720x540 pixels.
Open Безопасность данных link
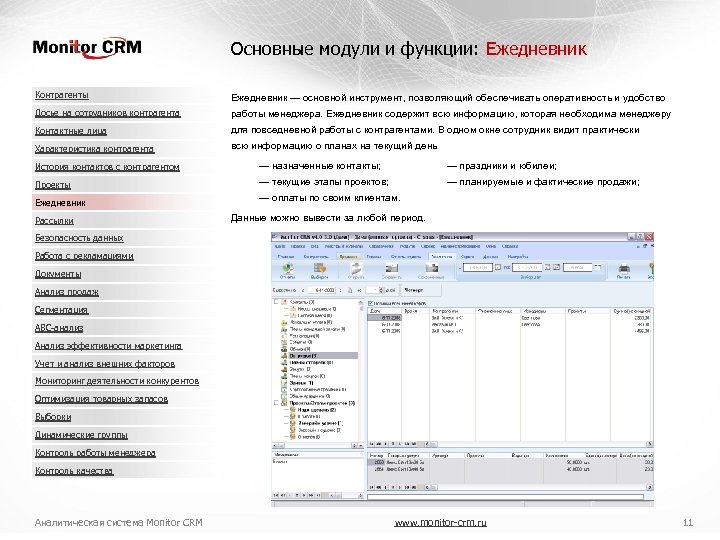pos(79,238)
